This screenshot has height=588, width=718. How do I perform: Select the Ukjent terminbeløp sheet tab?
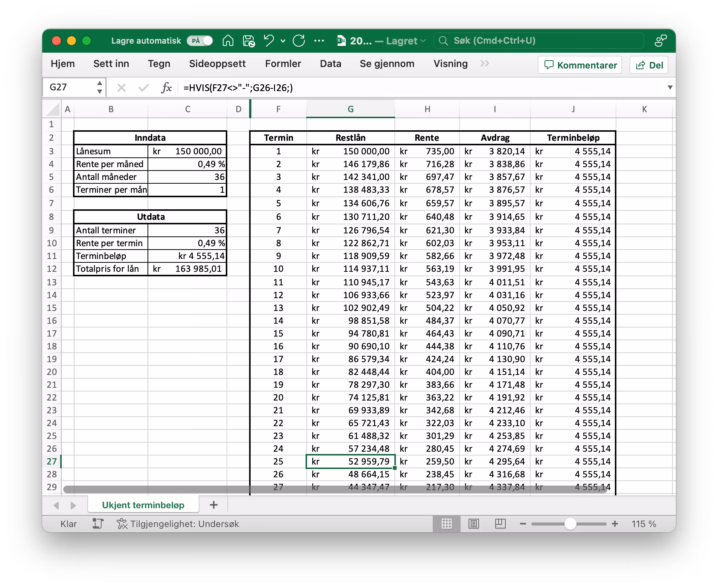point(143,505)
